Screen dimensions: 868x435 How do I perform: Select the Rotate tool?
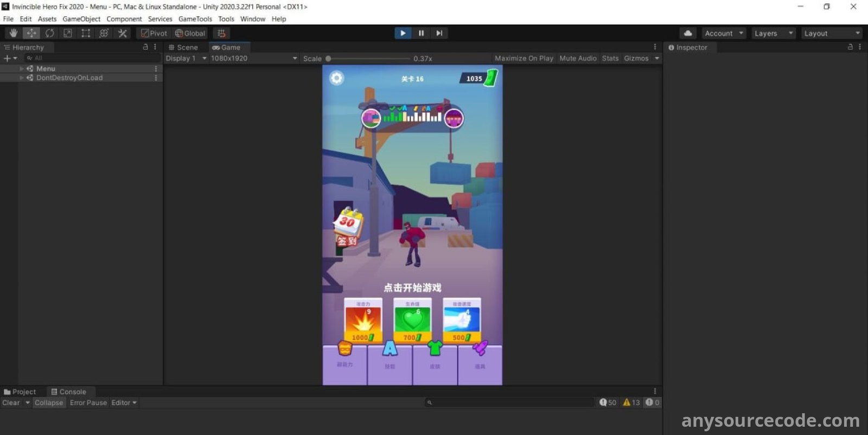point(50,33)
